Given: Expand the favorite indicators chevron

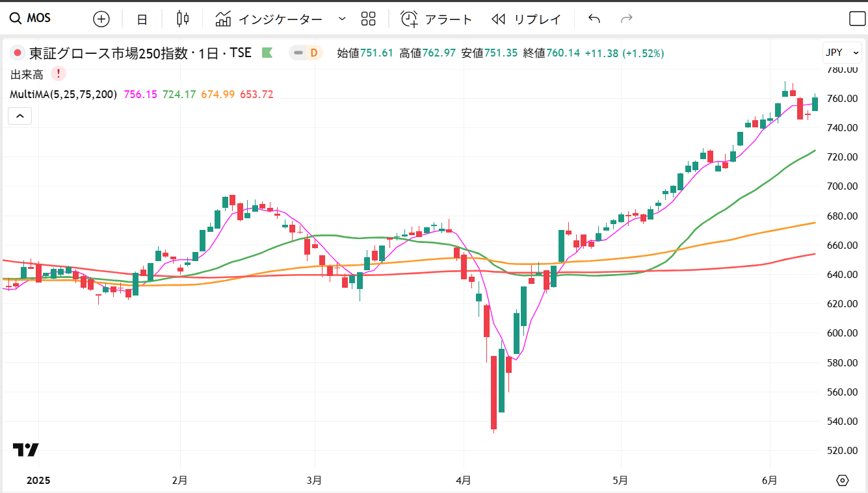Looking at the screenshot, I should (342, 19).
